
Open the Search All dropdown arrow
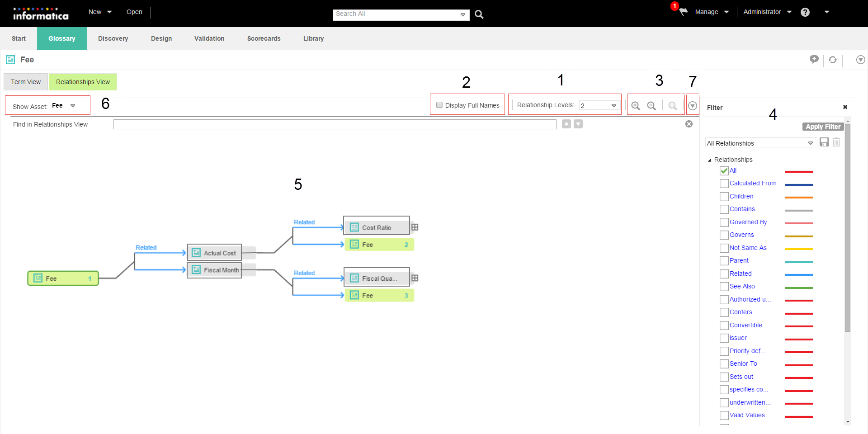tap(463, 14)
